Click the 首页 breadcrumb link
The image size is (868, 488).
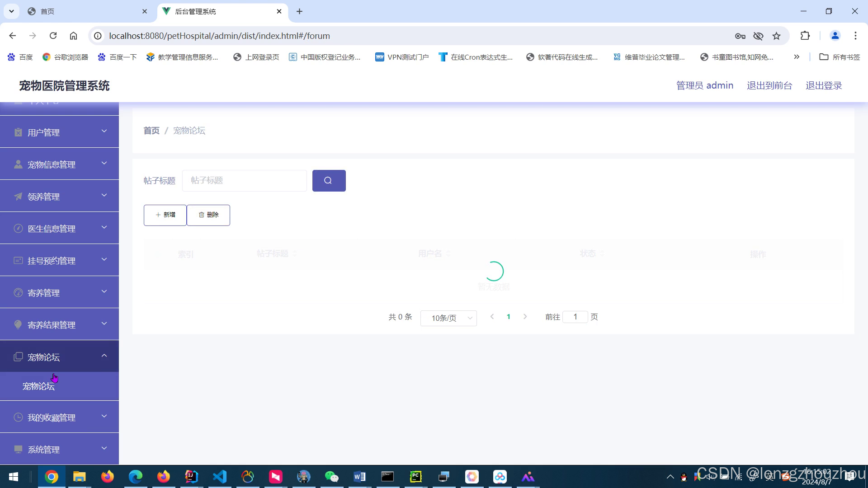point(151,131)
